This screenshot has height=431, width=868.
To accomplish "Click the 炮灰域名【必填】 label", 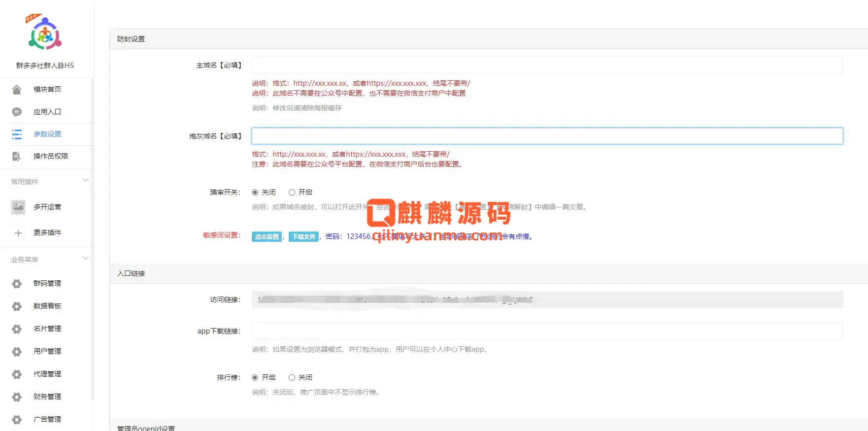I will click(x=216, y=136).
